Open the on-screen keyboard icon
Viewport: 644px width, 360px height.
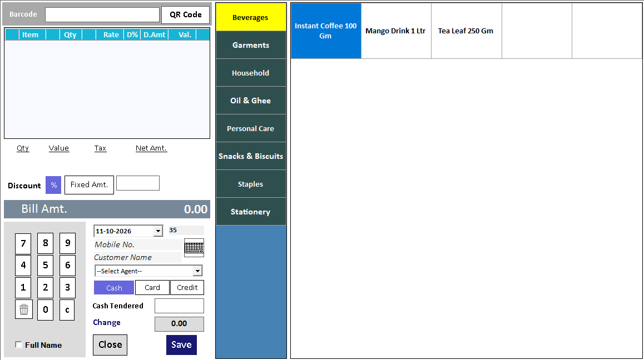[194, 248]
